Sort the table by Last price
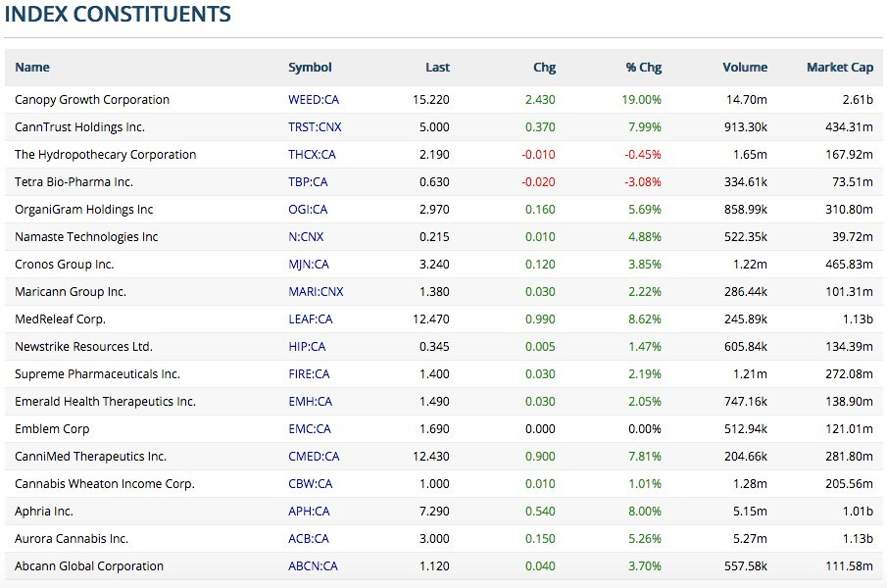 (437, 68)
